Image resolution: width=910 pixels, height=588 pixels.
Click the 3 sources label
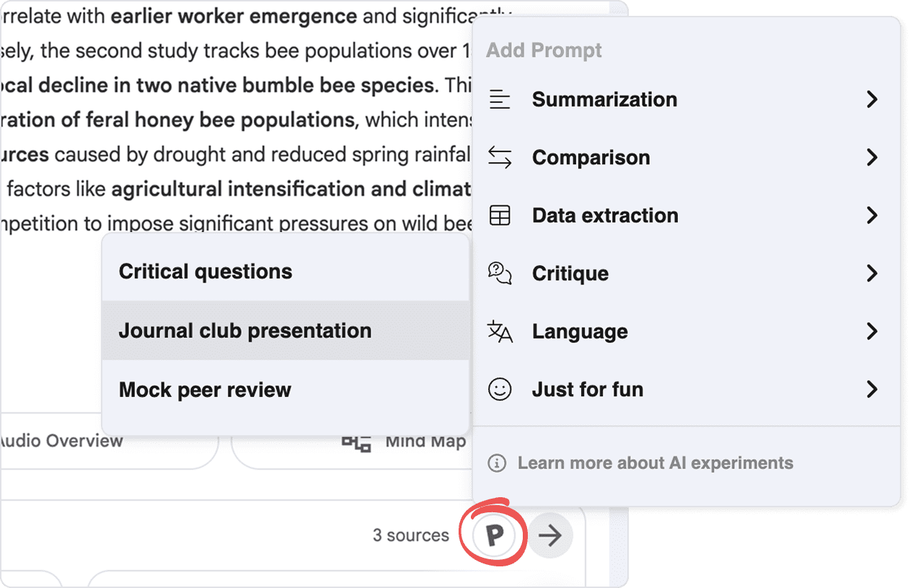click(x=410, y=535)
